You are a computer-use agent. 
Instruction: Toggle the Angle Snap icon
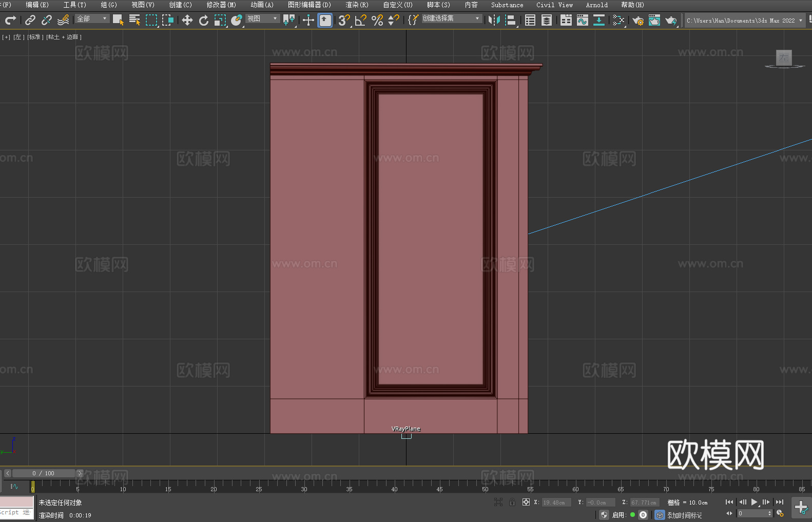tap(361, 20)
